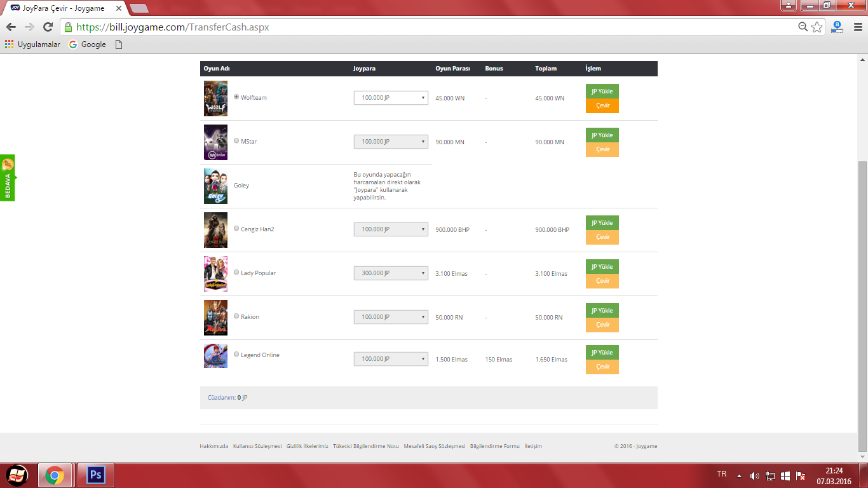Click the Wolfteam game thumbnail
Viewport: 868px width, 488px height.
[x=215, y=98]
